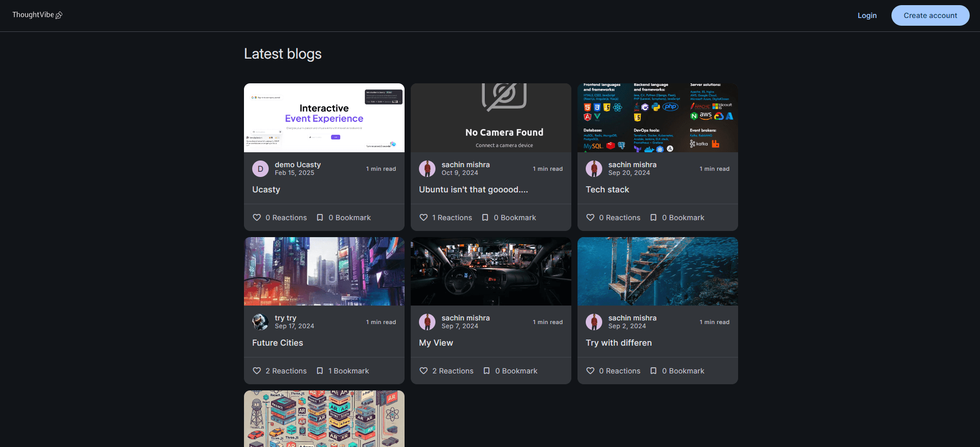Click 2 Reactions text on My View post
Viewport: 980px width, 447px height.
pyautogui.click(x=453, y=371)
